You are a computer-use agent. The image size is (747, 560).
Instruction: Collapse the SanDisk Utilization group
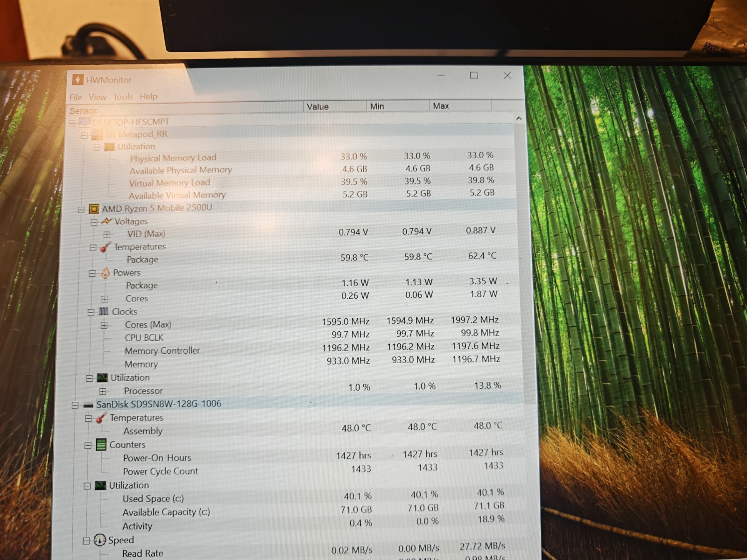87,486
